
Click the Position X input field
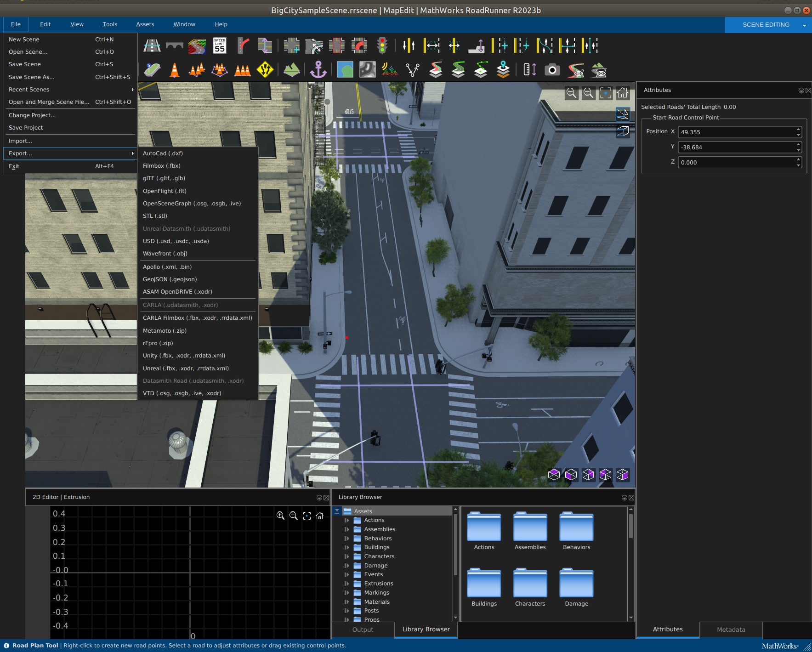point(737,132)
